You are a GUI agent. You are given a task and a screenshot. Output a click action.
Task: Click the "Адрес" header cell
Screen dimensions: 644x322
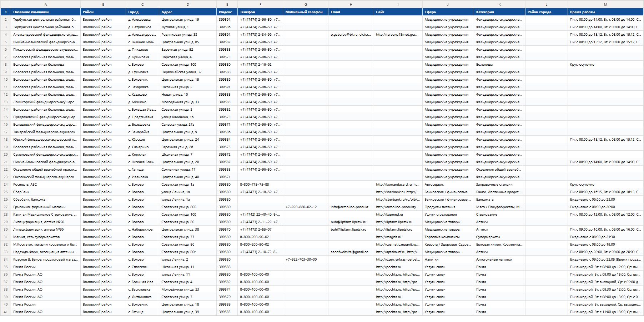click(188, 12)
